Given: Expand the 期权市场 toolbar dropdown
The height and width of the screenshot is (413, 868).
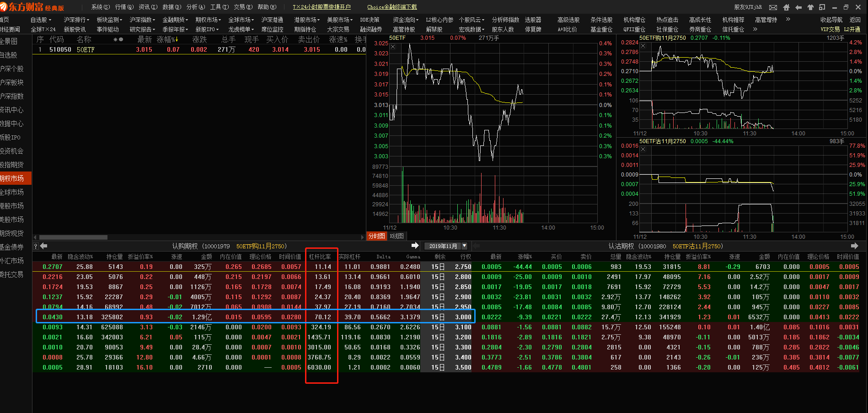Looking at the screenshot, I should click(208, 20).
